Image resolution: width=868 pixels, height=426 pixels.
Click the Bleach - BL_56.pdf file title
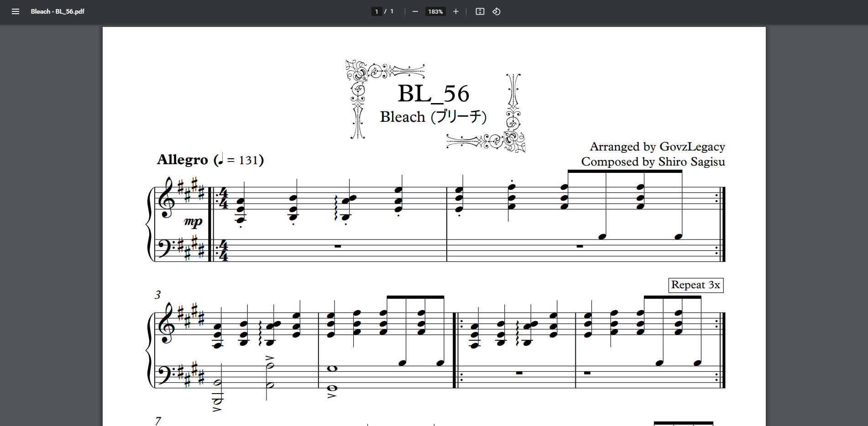[58, 11]
